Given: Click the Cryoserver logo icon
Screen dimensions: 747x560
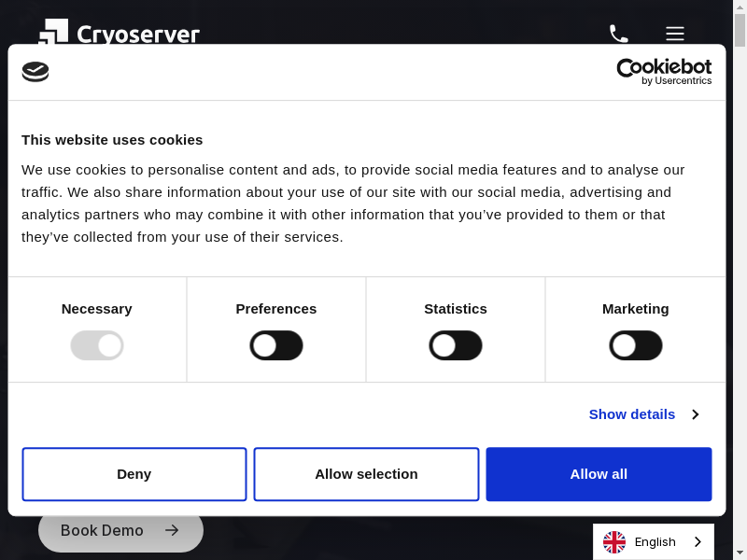Looking at the screenshot, I should point(53,31).
